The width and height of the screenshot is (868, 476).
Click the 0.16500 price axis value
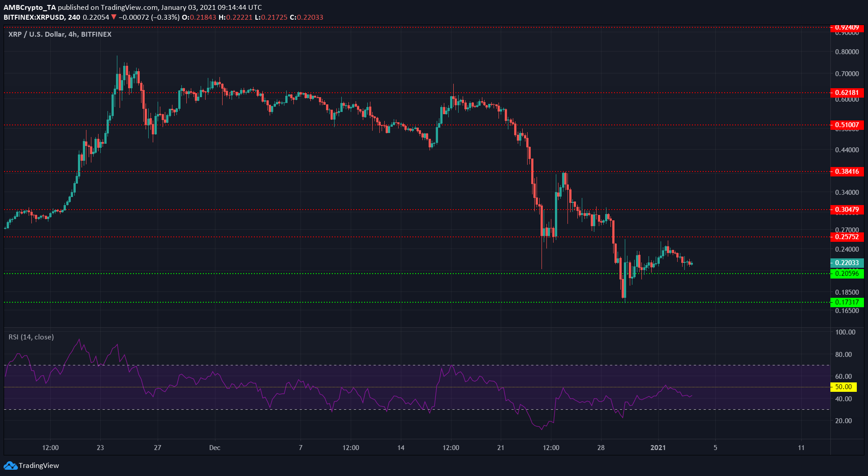(847, 311)
